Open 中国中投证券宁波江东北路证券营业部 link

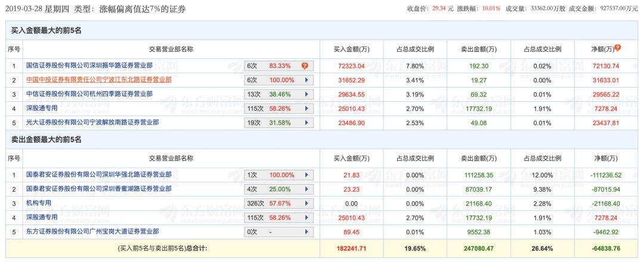98,80
